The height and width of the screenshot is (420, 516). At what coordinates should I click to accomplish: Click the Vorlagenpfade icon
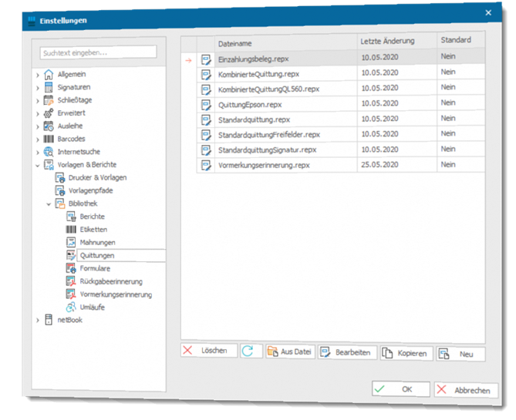(x=60, y=191)
